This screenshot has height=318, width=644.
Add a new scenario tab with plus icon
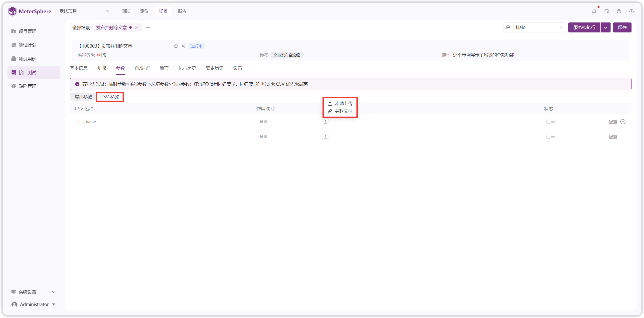(x=148, y=27)
